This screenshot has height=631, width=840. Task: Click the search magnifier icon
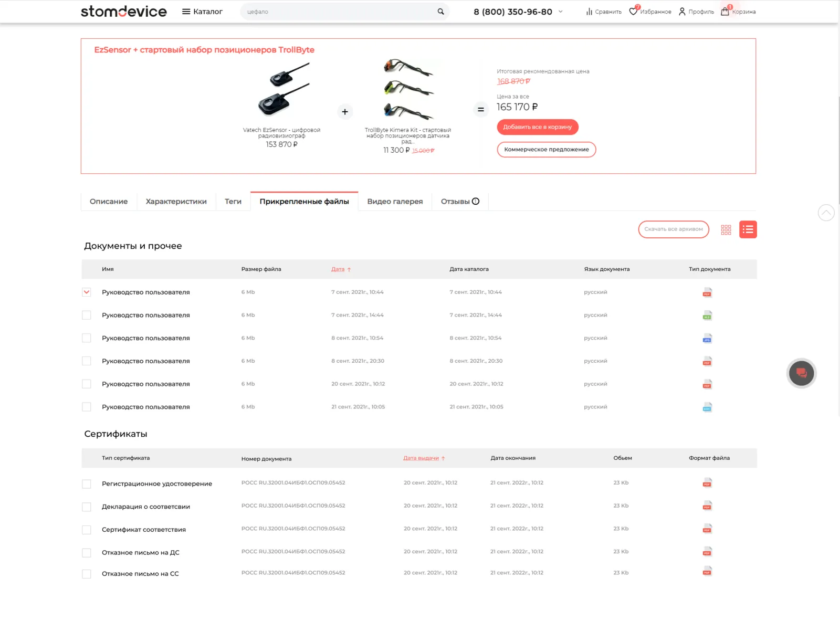440,12
